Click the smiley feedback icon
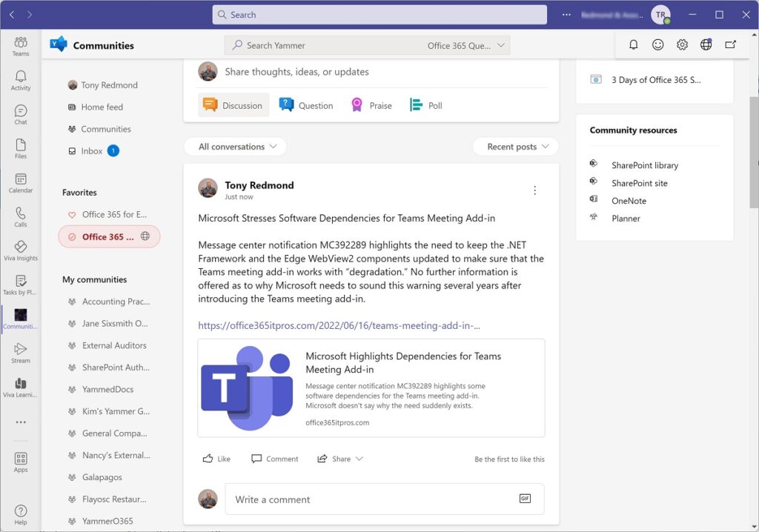 coord(658,45)
